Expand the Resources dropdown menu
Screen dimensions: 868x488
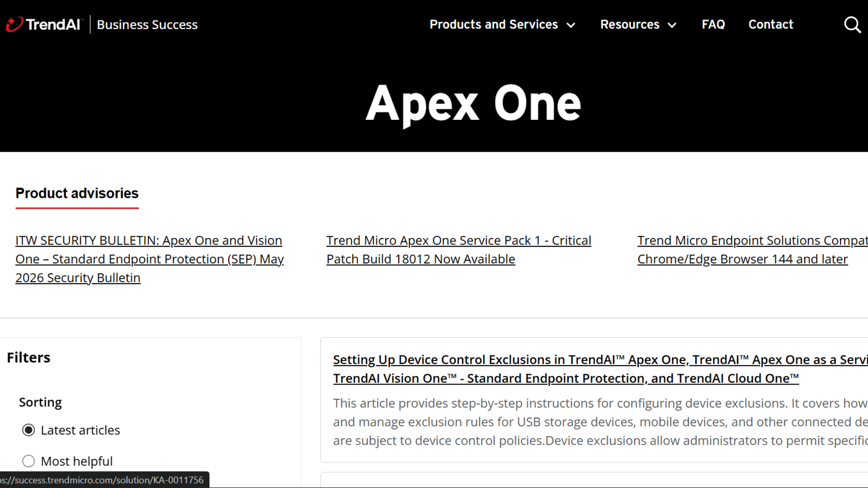coord(638,24)
